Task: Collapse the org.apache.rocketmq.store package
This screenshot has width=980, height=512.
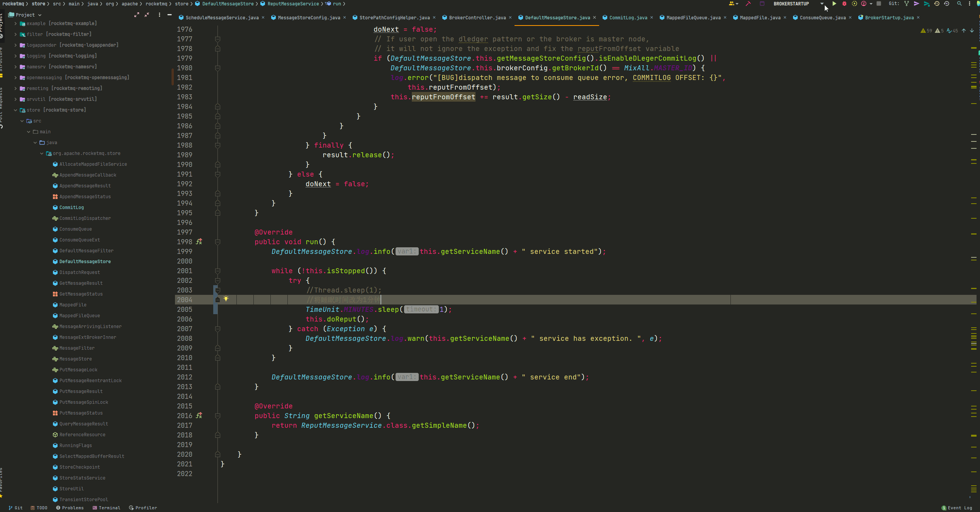Action: 42,153
